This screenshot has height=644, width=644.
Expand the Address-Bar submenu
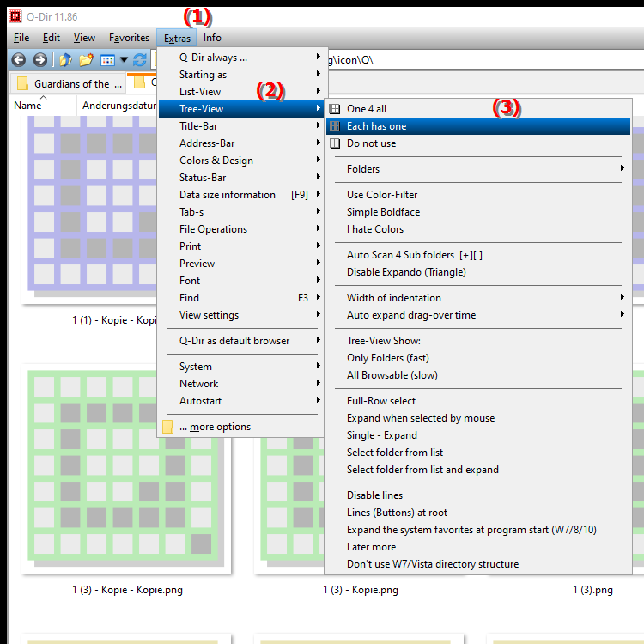[x=241, y=143]
